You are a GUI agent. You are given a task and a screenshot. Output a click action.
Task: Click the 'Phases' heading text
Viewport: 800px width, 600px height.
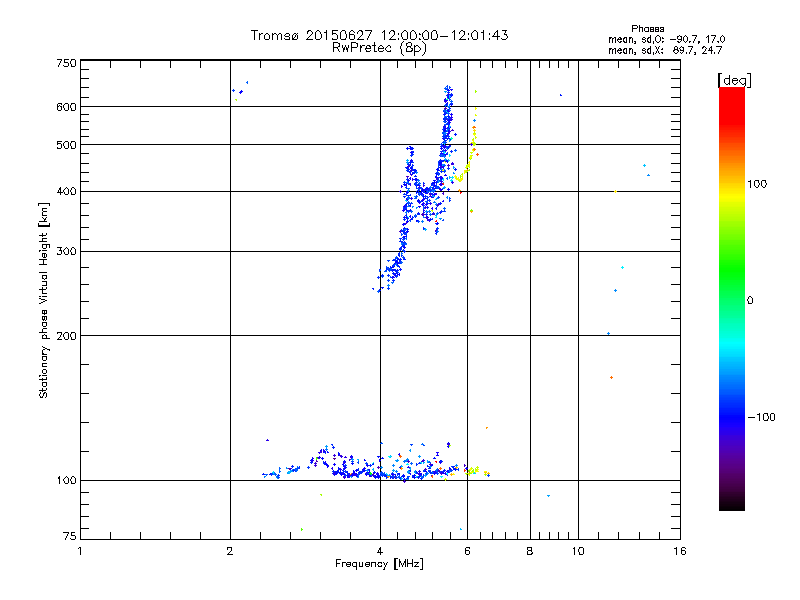[x=647, y=29]
